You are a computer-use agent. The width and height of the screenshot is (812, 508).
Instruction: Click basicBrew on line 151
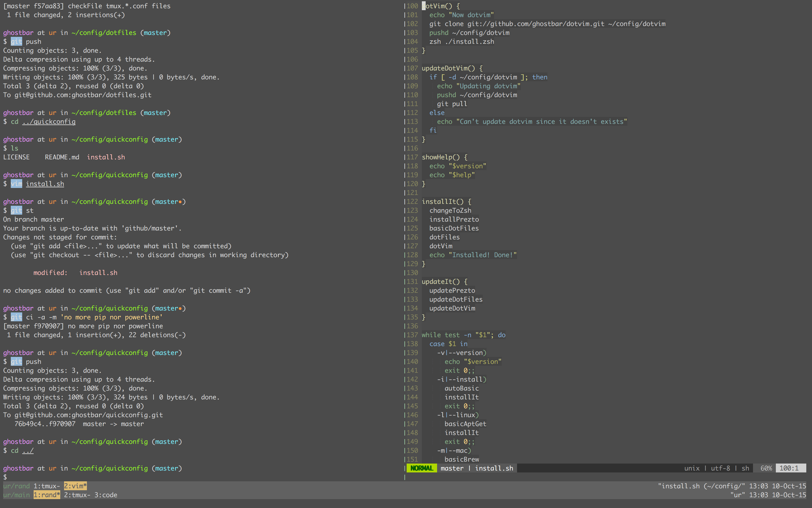pyautogui.click(x=462, y=459)
